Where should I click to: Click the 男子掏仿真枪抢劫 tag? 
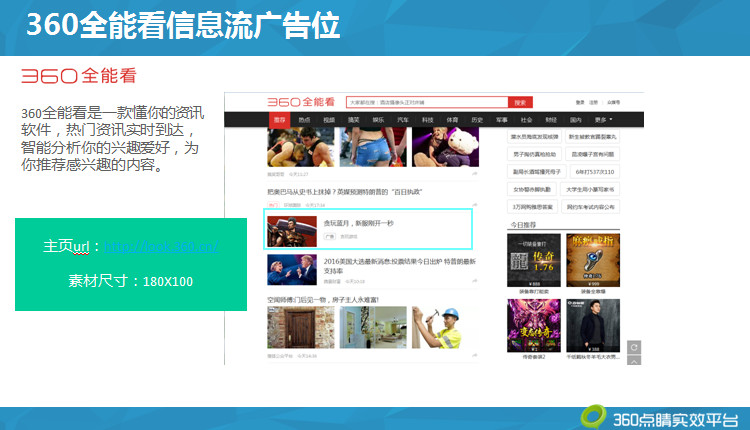click(534, 154)
